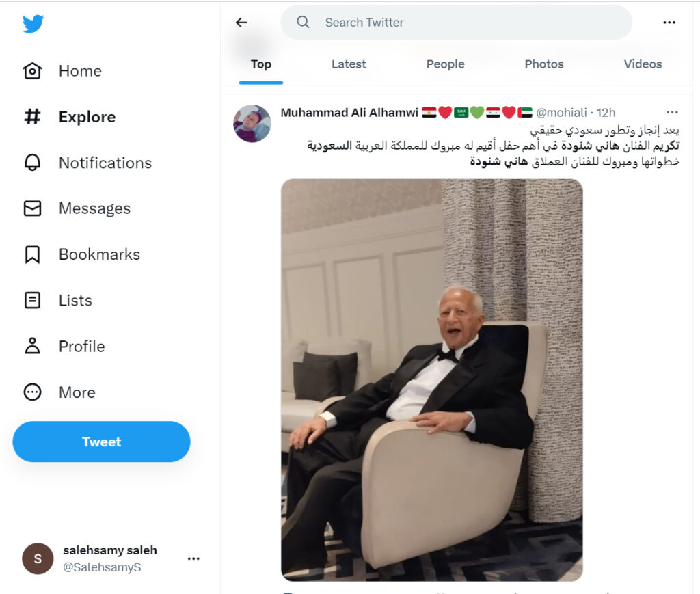Click the back arrow button

241,23
